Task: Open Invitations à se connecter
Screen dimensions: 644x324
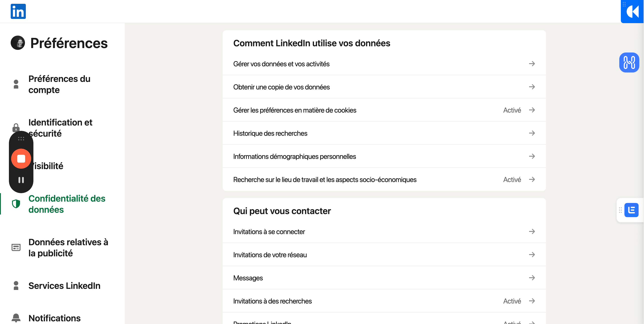Action: point(384,231)
